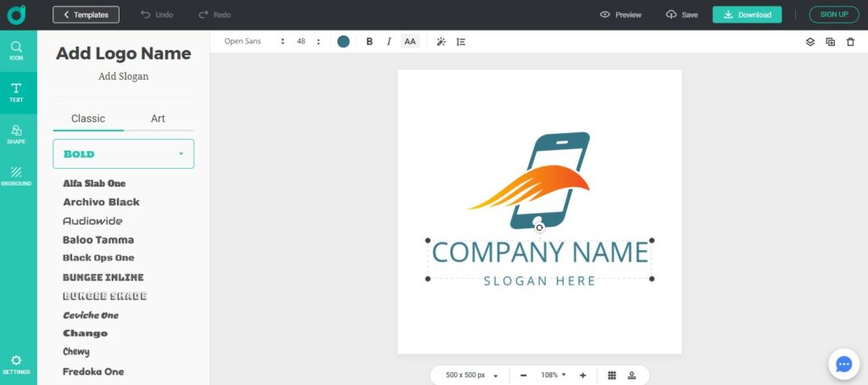The image size is (868, 385).
Task: Click the rotate handle above text
Action: tap(539, 227)
